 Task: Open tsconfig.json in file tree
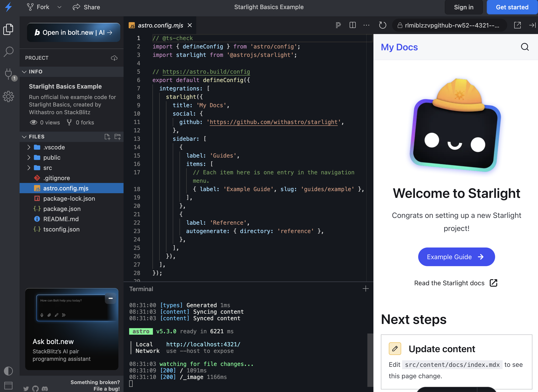[x=71, y=229]
